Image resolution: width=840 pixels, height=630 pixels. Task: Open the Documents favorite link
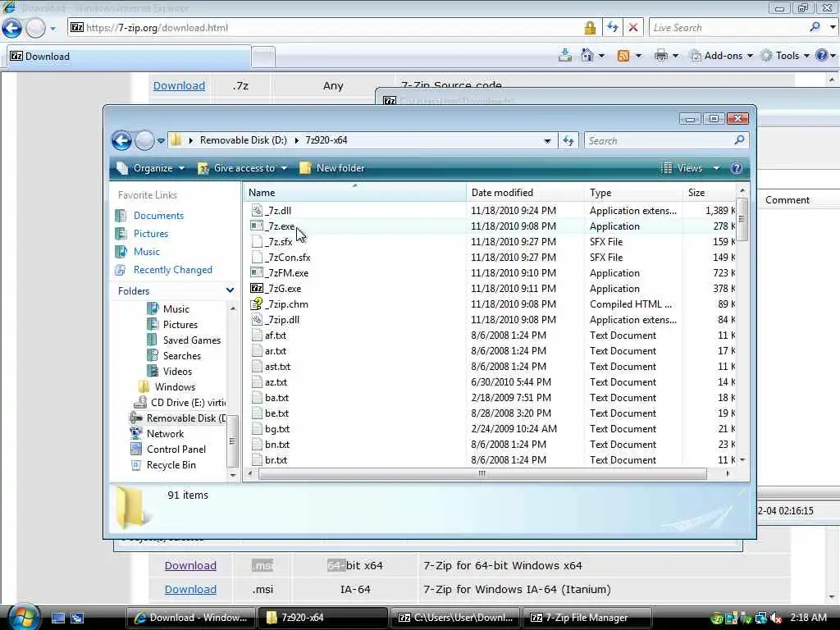coord(158,216)
